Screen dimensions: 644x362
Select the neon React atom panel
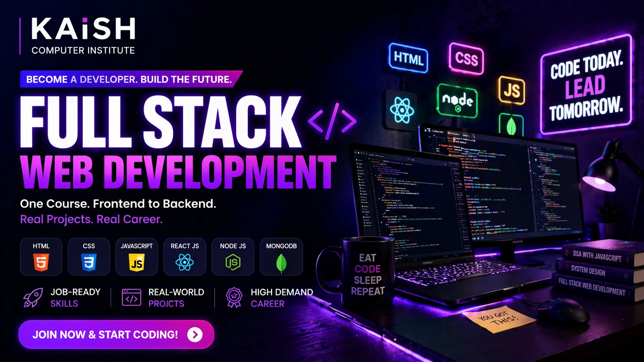tap(402, 109)
